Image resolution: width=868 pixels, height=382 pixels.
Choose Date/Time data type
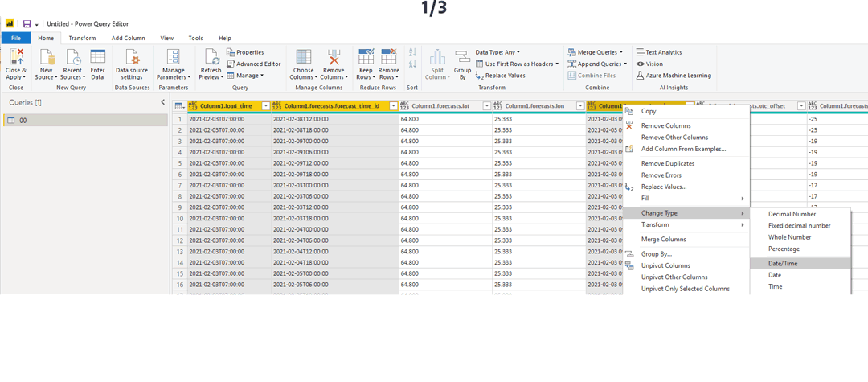[800, 264]
